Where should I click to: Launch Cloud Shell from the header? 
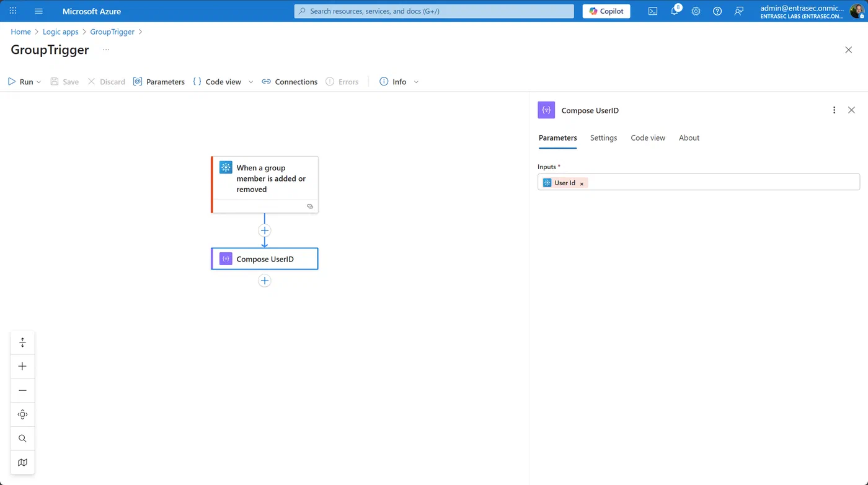point(653,11)
